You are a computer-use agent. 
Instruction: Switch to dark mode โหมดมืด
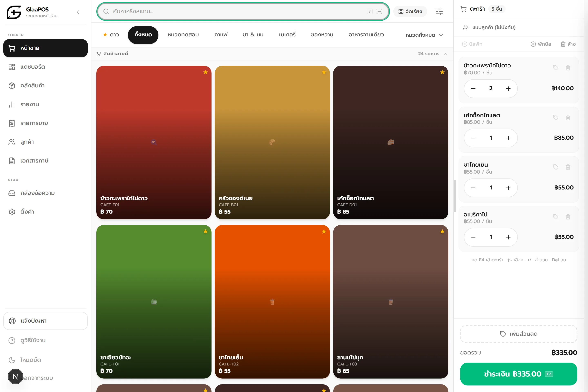click(46, 360)
